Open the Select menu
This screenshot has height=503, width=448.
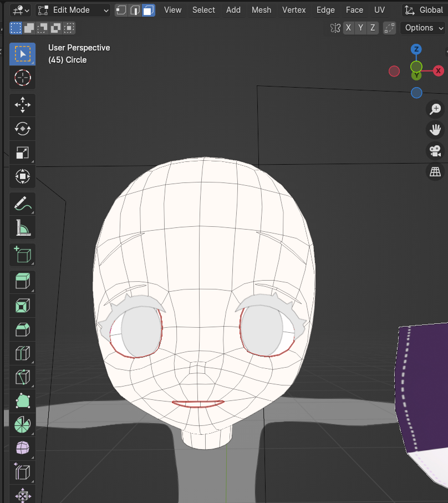[x=203, y=11]
